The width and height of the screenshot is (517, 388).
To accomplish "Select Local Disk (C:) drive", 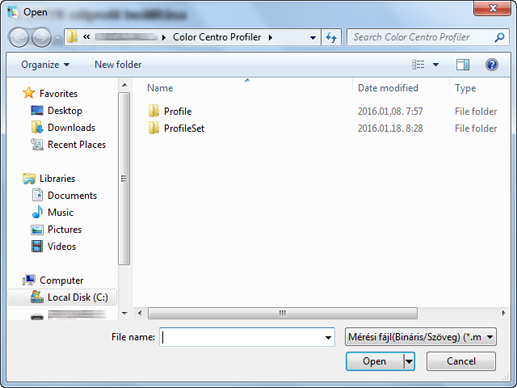I will click(78, 297).
